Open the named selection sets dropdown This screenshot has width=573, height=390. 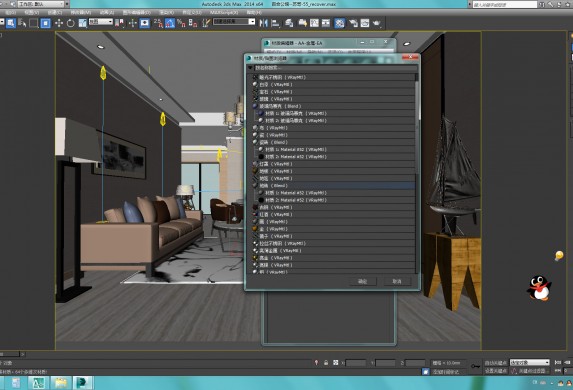click(234, 22)
